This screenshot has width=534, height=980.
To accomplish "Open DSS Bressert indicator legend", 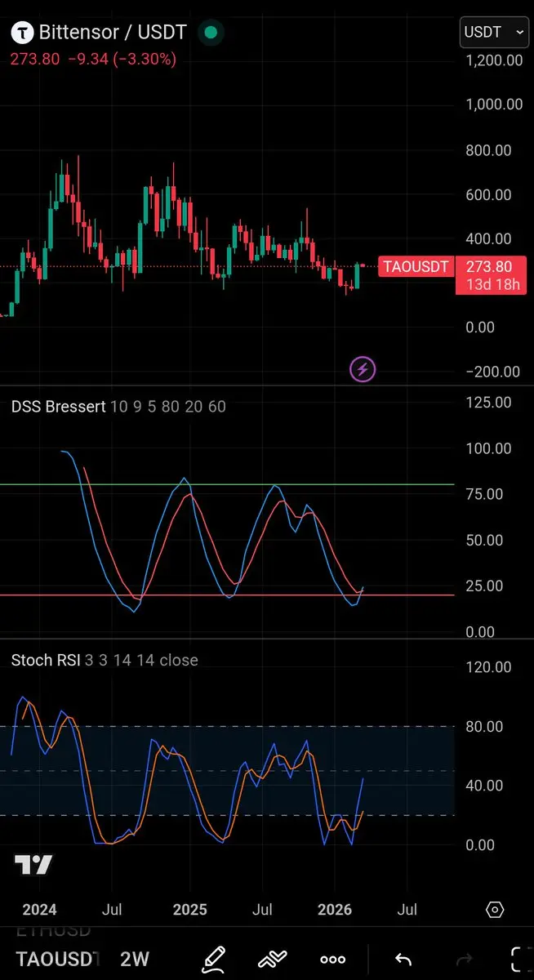I will 118,406.
